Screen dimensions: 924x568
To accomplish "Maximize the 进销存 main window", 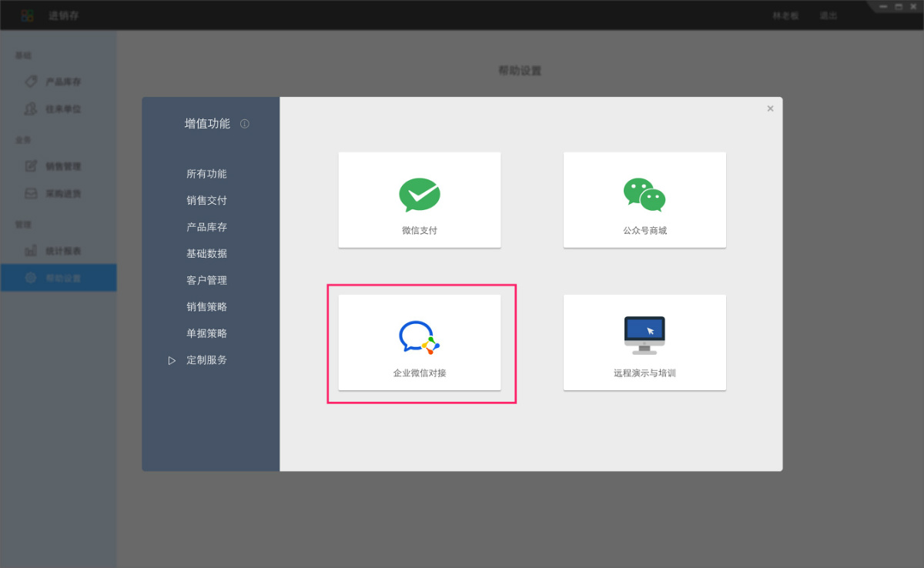I will point(898,6).
